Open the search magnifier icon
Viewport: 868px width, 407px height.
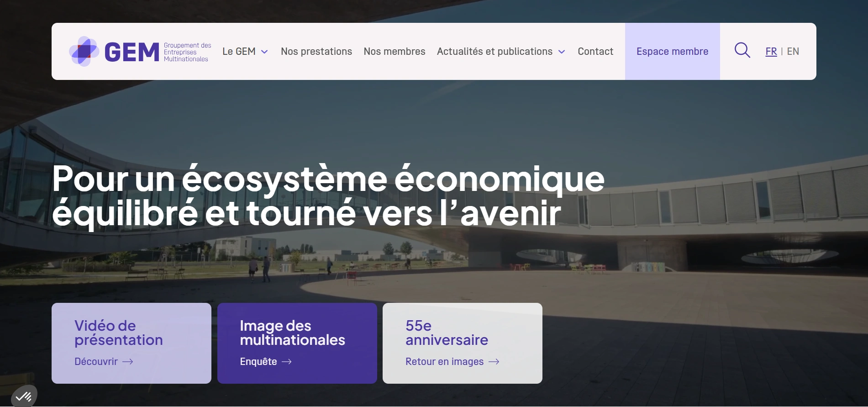(x=742, y=51)
